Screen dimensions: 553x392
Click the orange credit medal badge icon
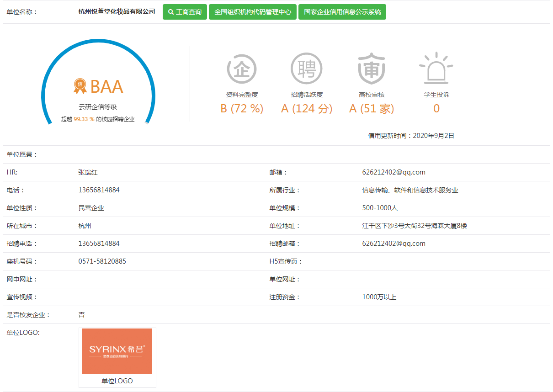(80, 85)
